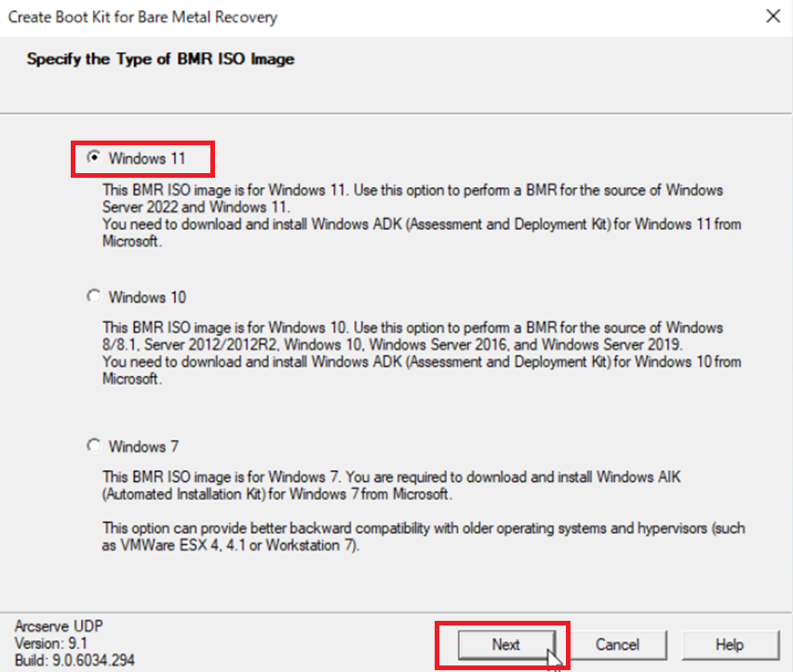Click the 'Build: 9.0.6034.294' text
This screenshot has height=672, width=793.
click(x=74, y=661)
